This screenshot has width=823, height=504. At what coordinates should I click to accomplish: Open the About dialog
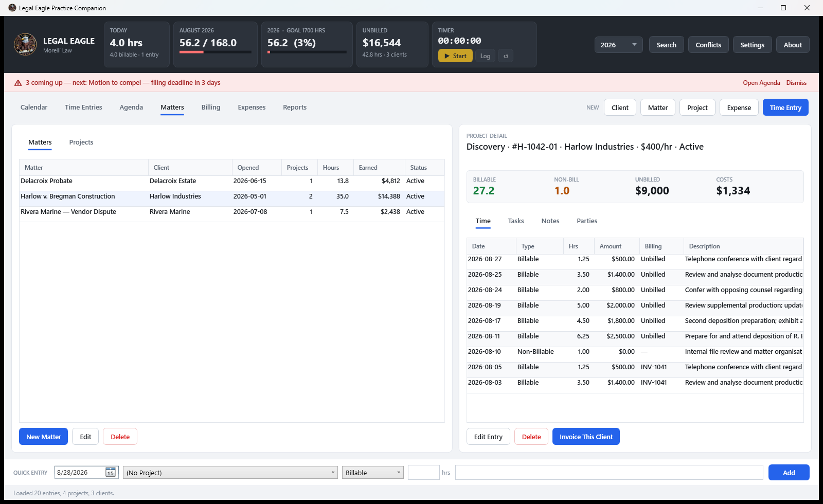[x=793, y=45]
